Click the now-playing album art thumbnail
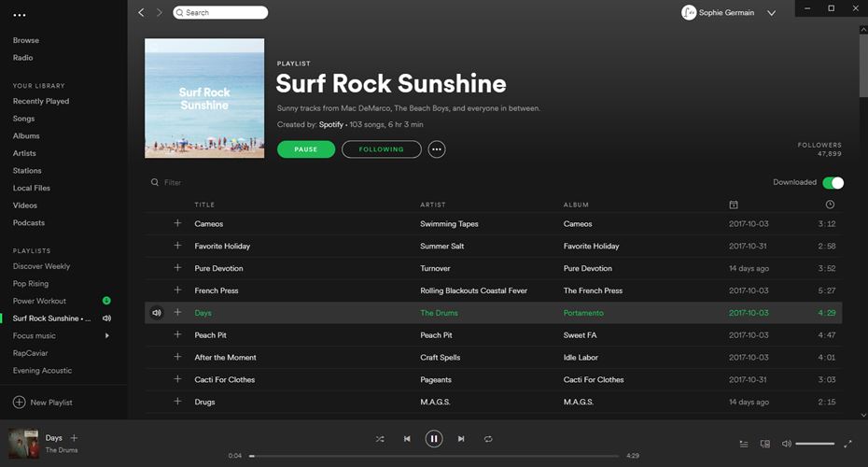The width and height of the screenshot is (868, 467). [23, 443]
